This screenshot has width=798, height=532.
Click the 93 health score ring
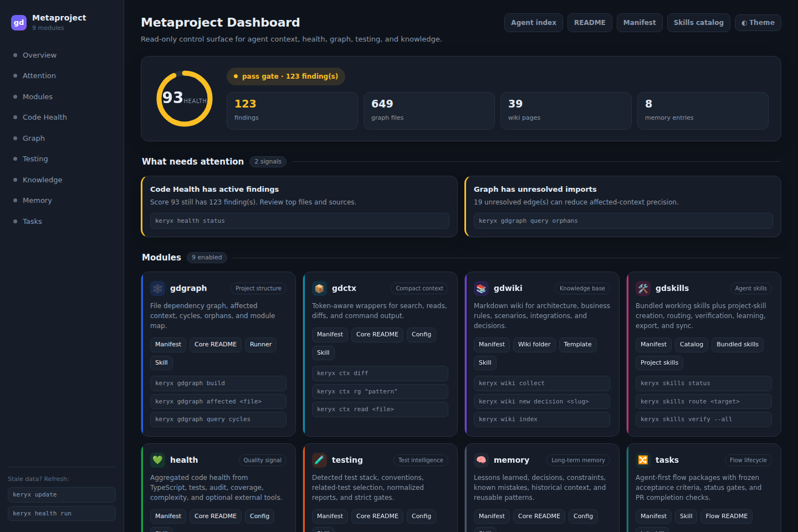185,99
